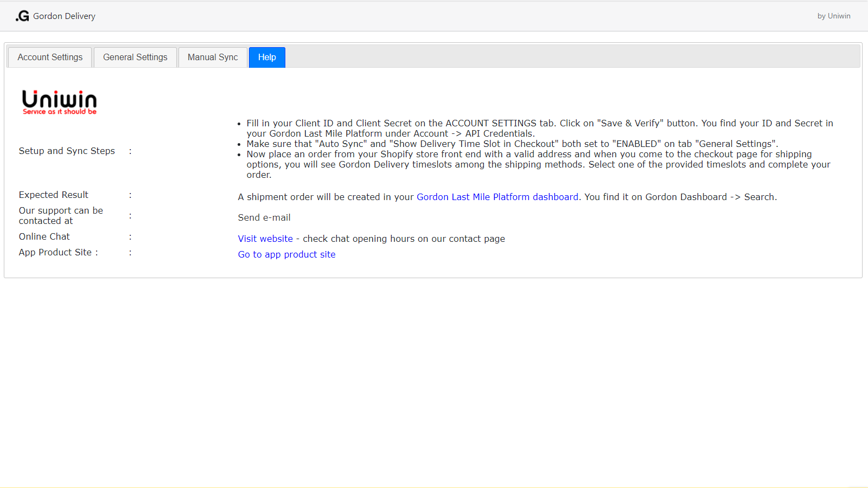
Task: Click the Expected Result label
Action: click(x=53, y=195)
